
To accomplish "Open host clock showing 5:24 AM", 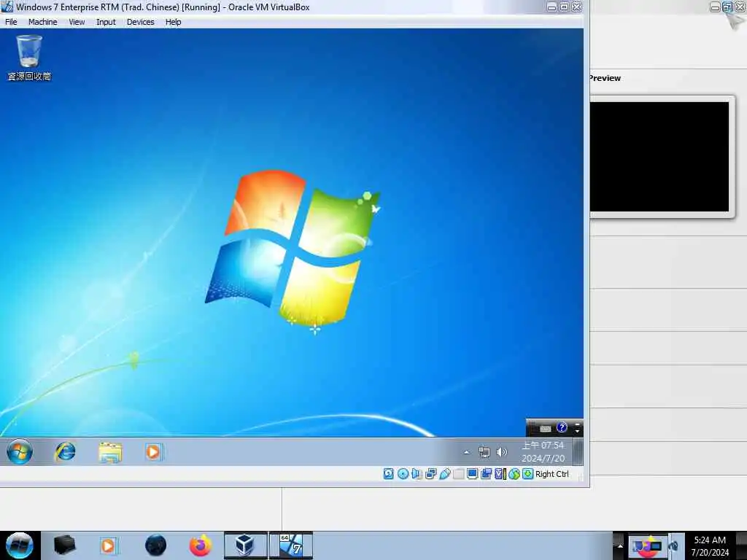I will pyautogui.click(x=710, y=545).
